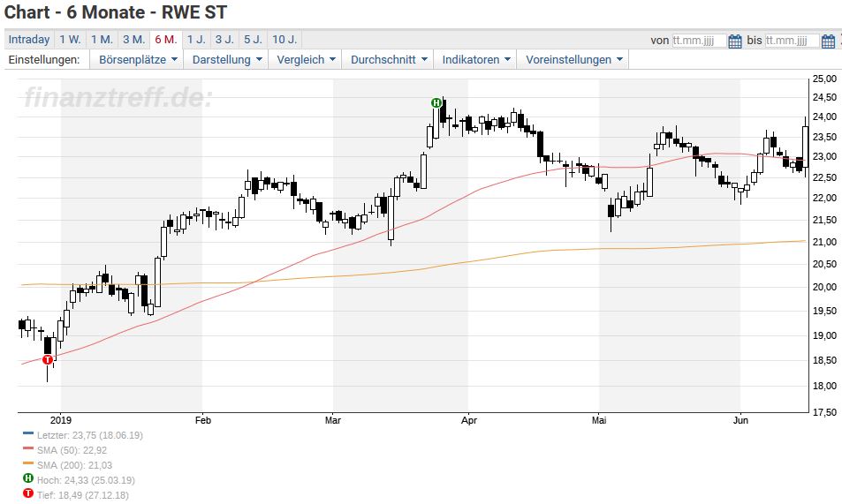This screenshot has height=504, width=842.
Task: Click the red SMA (50) legend color line
Action: click(x=28, y=448)
